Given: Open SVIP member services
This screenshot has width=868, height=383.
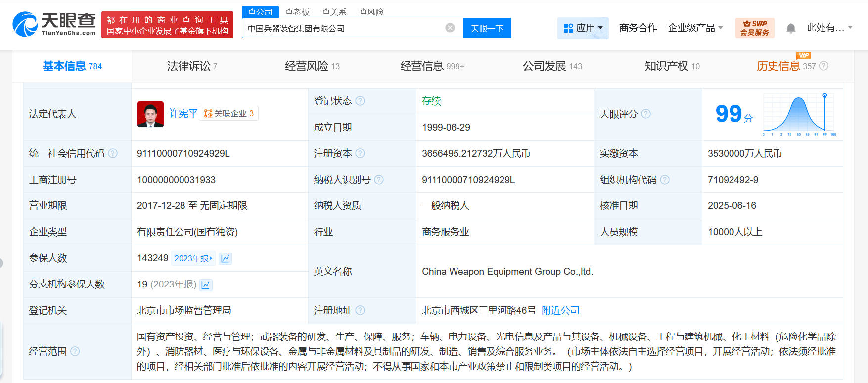Looking at the screenshot, I should pos(754,28).
